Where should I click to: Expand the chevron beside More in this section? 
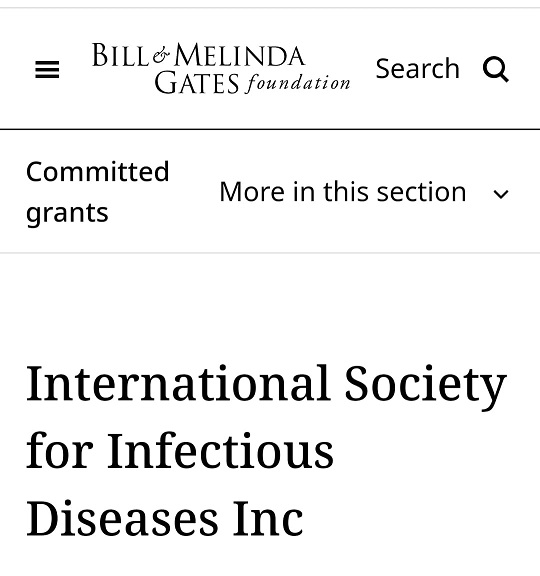coord(501,194)
